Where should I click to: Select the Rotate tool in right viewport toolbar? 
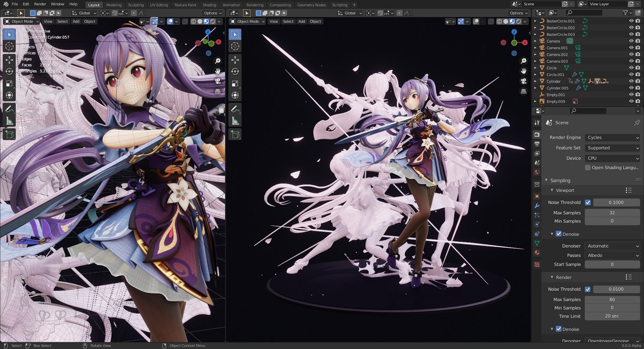235,71
